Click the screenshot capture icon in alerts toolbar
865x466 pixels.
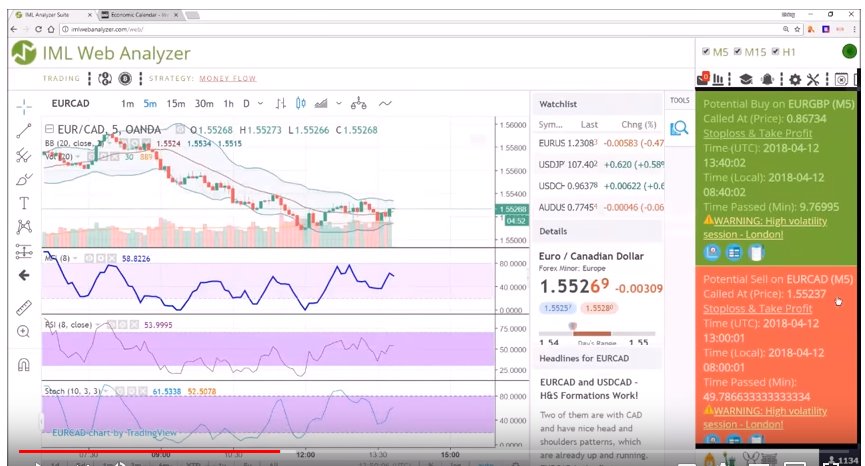pyautogui.click(x=841, y=79)
